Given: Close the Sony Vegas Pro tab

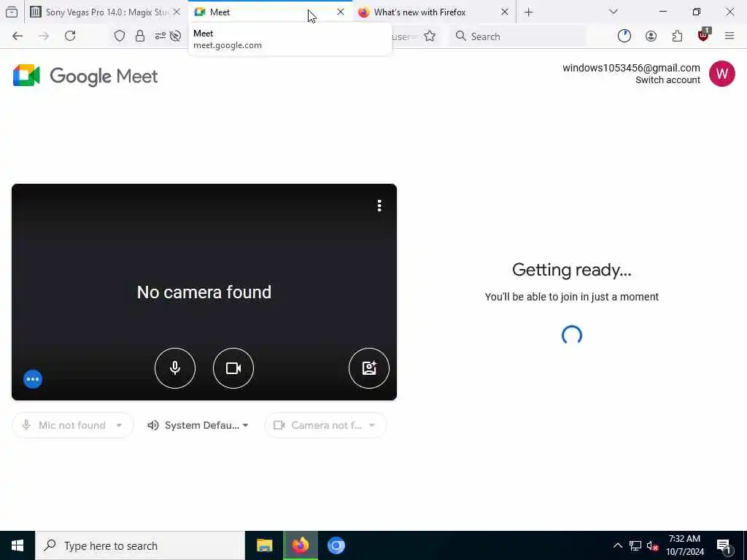Looking at the screenshot, I should click(177, 12).
